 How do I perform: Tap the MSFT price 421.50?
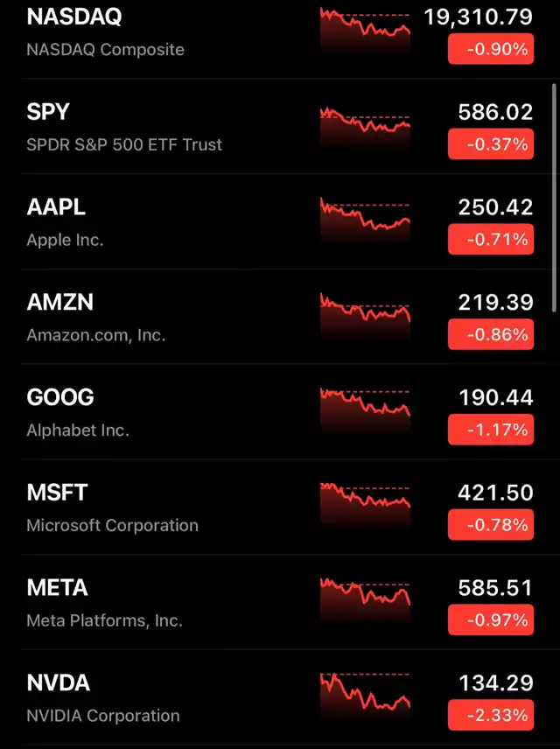pos(495,493)
